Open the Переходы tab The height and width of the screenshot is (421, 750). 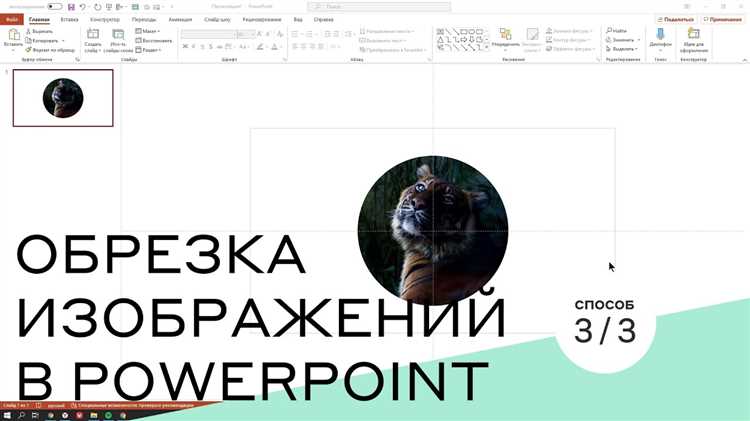(144, 20)
